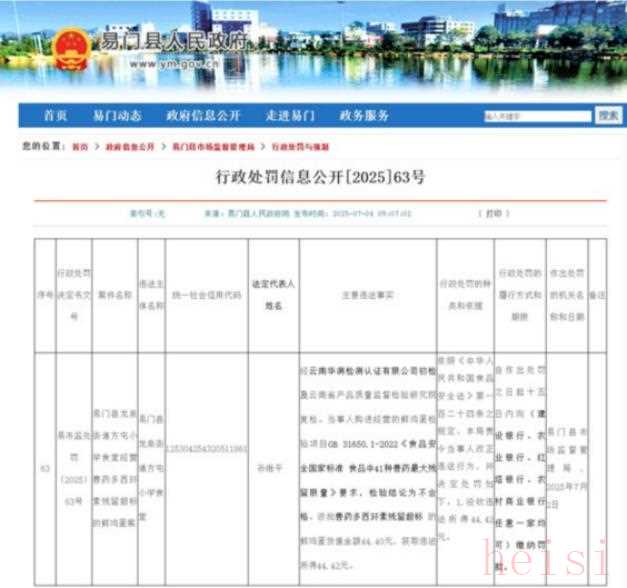This screenshot has width=627, height=588.
Task: Click the 统一社会信用代码 column header
Action: (204, 295)
